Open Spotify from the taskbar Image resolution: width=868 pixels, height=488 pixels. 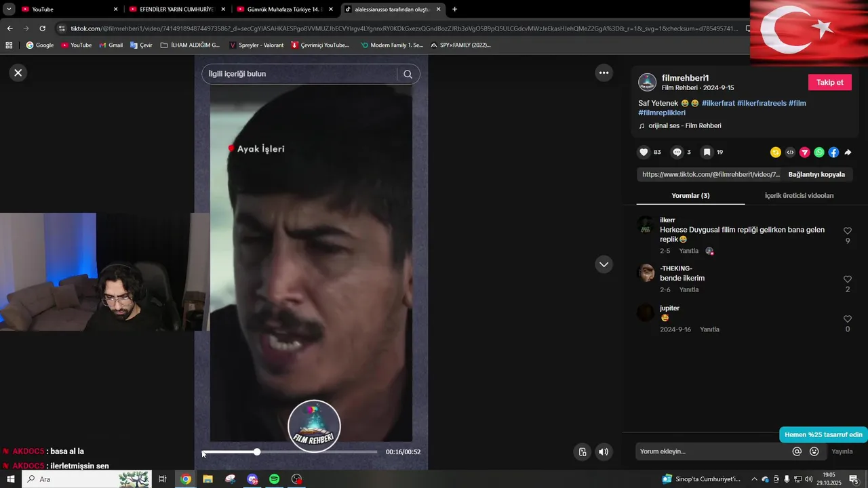(x=274, y=479)
